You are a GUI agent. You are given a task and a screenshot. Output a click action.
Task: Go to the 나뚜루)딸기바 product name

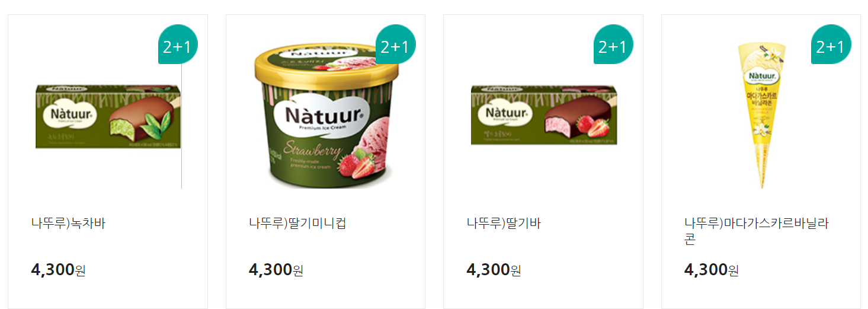(504, 224)
